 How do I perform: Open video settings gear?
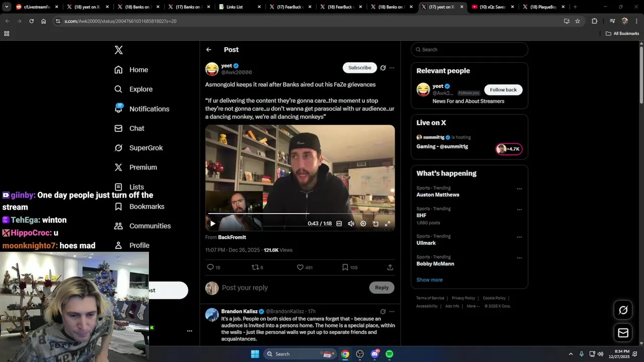pos(363,224)
